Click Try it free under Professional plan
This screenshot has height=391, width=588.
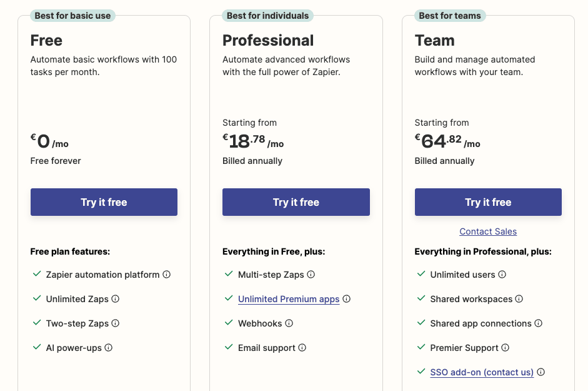coord(296,202)
